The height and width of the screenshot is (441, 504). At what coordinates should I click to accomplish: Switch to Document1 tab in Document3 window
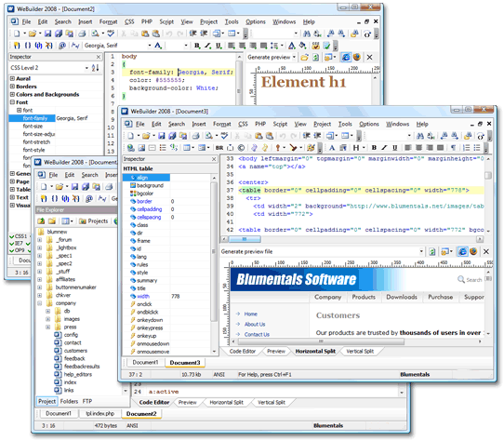point(145,363)
